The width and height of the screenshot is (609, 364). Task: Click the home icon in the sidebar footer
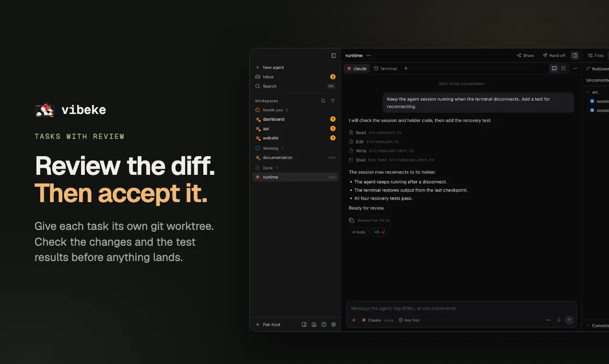[x=314, y=325]
